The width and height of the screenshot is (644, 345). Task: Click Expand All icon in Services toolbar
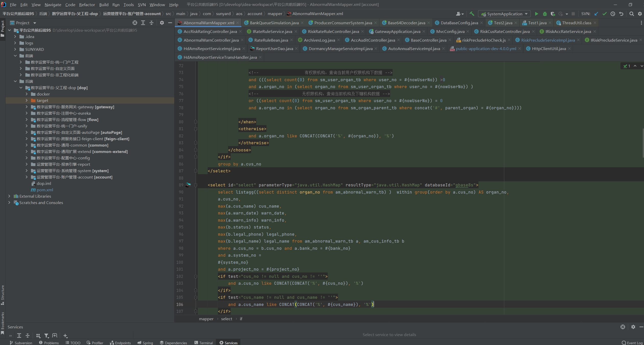coord(19,336)
